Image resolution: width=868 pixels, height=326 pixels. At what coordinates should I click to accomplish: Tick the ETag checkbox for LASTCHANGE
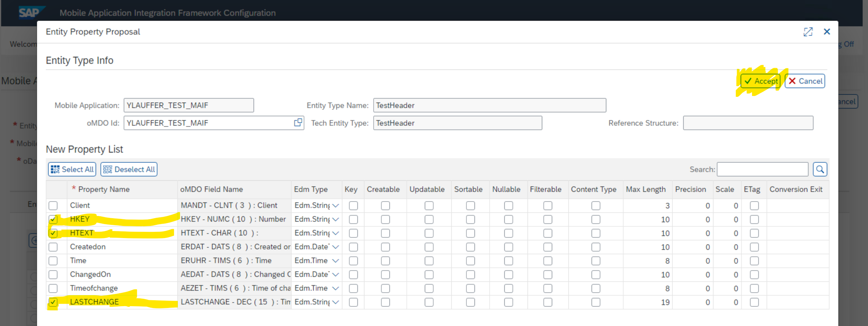(x=754, y=302)
